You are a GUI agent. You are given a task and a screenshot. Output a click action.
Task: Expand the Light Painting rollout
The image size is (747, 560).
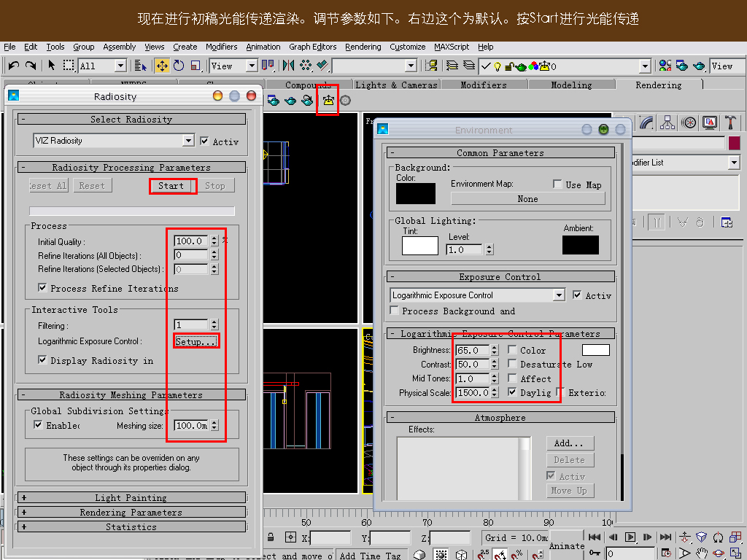pyautogui.click(x=131, y=497)
